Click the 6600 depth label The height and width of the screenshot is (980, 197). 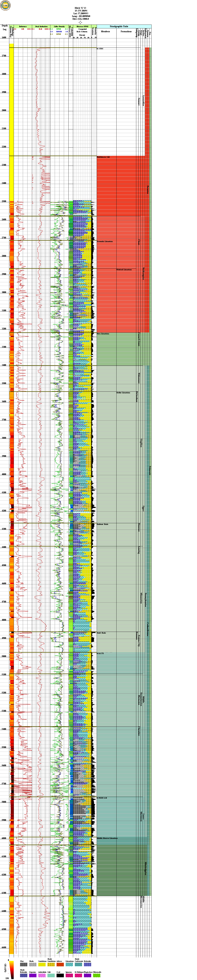pyautogui.click(x=4, y=947)
